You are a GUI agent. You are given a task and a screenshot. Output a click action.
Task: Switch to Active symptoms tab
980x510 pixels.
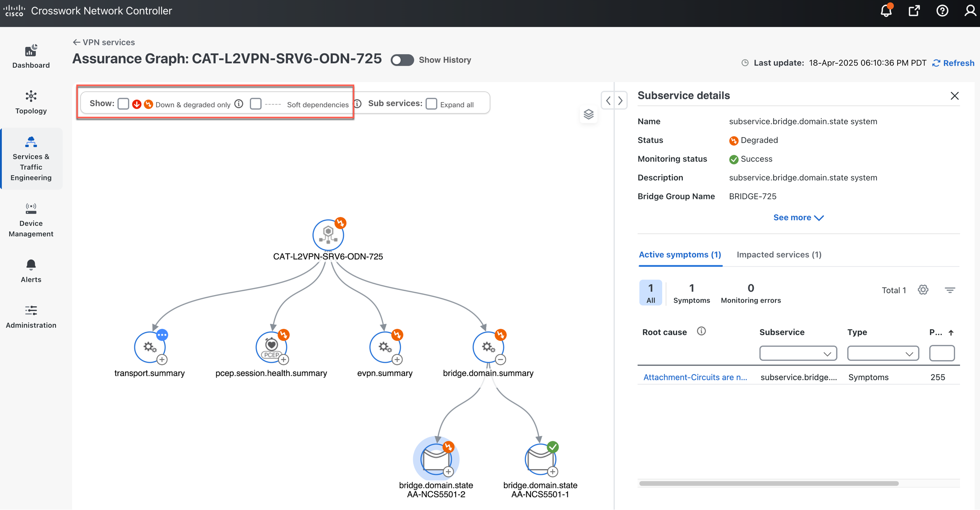(x=680, y=255)
